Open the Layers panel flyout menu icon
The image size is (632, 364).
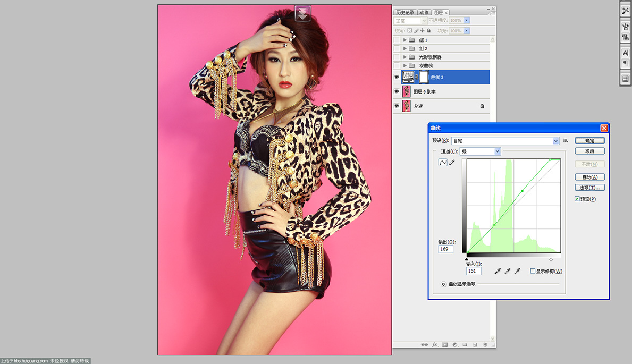[x=493, y=14]
